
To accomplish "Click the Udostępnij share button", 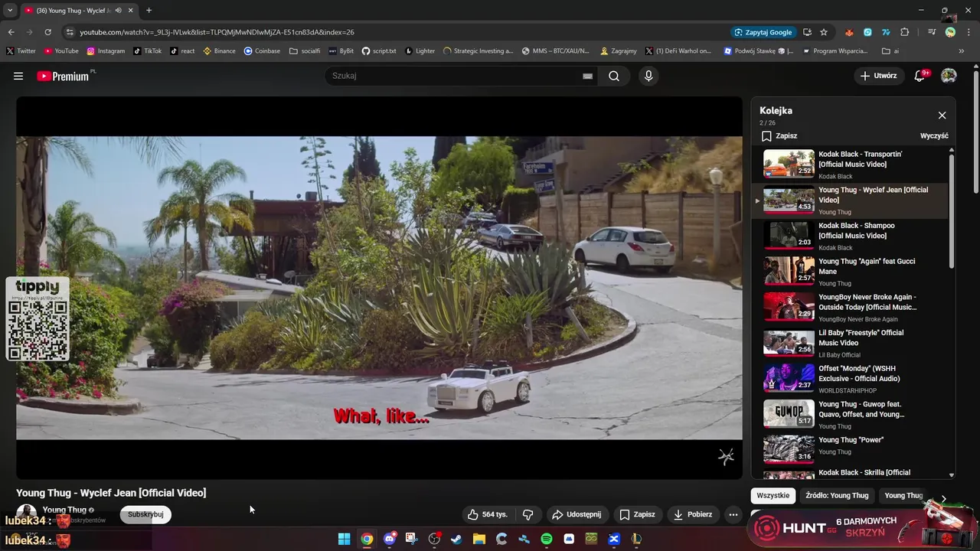I will [577, 514].
